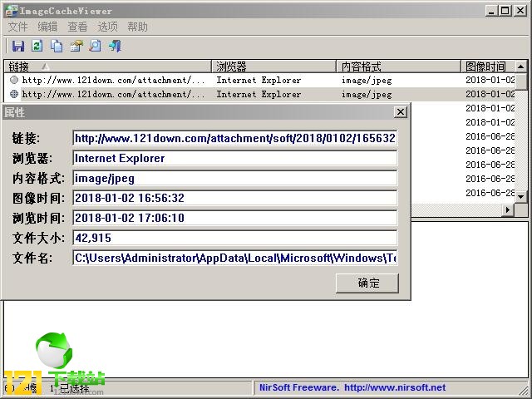Click the vertical scrollbar up arrow
The height and width of the screenshot is (399, 532).
pyautogui.click(x=521, y=66)
